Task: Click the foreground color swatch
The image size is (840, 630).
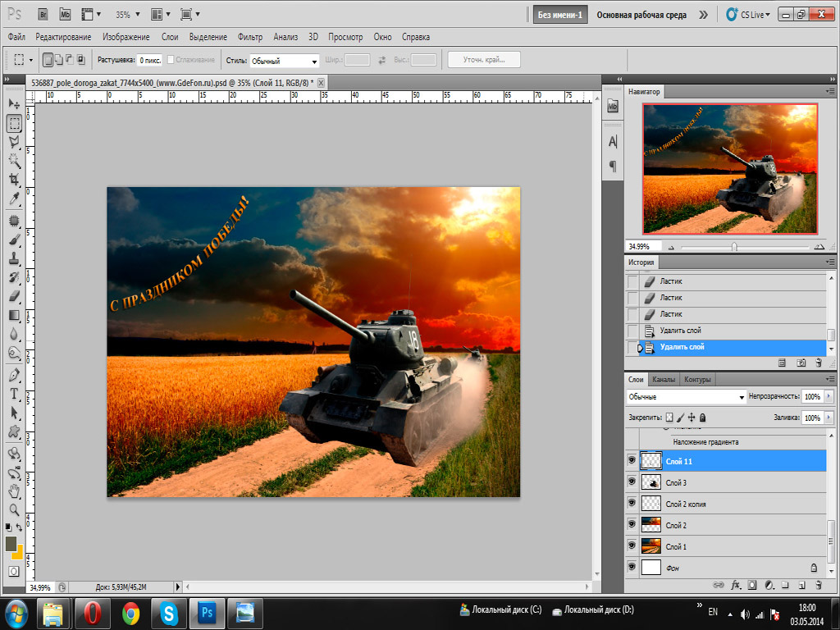Action: tap(11, 544)
